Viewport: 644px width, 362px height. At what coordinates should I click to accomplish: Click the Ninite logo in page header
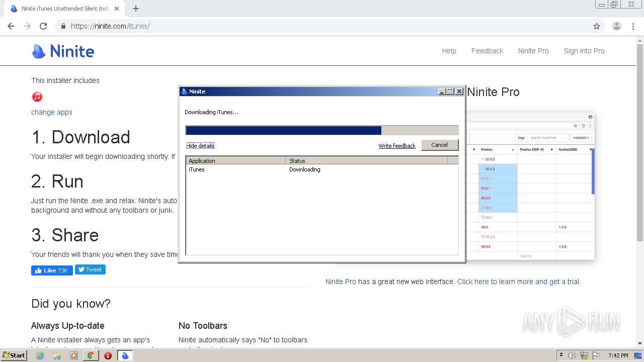pos(63,51)
